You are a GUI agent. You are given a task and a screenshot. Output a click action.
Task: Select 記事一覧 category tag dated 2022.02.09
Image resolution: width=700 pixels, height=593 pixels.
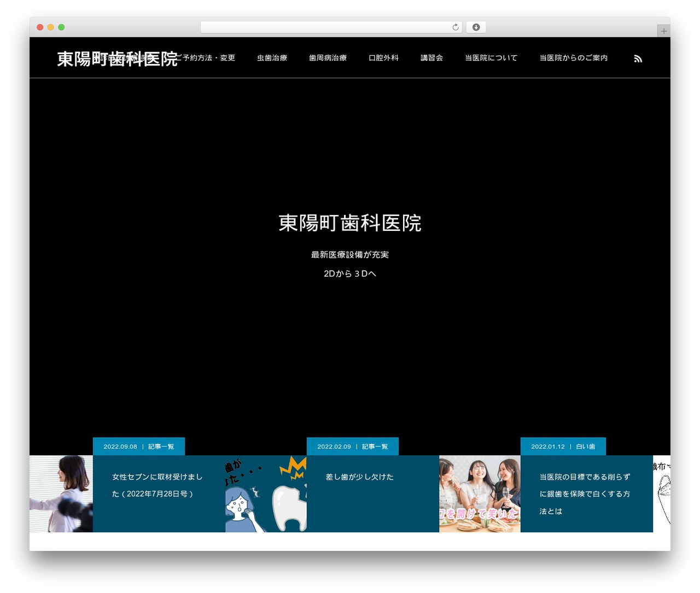(x=375, y=446)
